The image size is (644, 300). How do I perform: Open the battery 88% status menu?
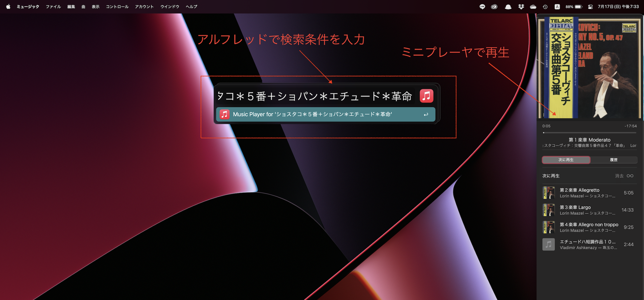(x=574, y=7)
